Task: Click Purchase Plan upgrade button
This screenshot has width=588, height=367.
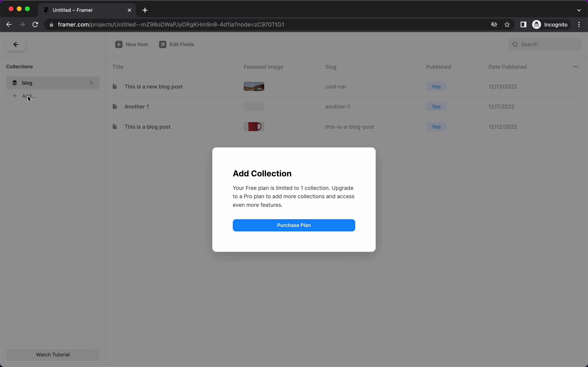Action: pyautogui.click(x=294, y=225)
